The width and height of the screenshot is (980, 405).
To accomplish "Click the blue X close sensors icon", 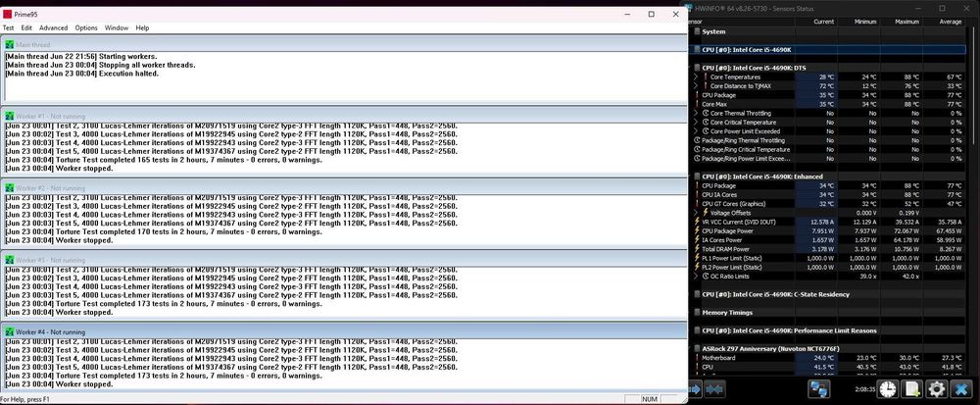I will point(961,389).
